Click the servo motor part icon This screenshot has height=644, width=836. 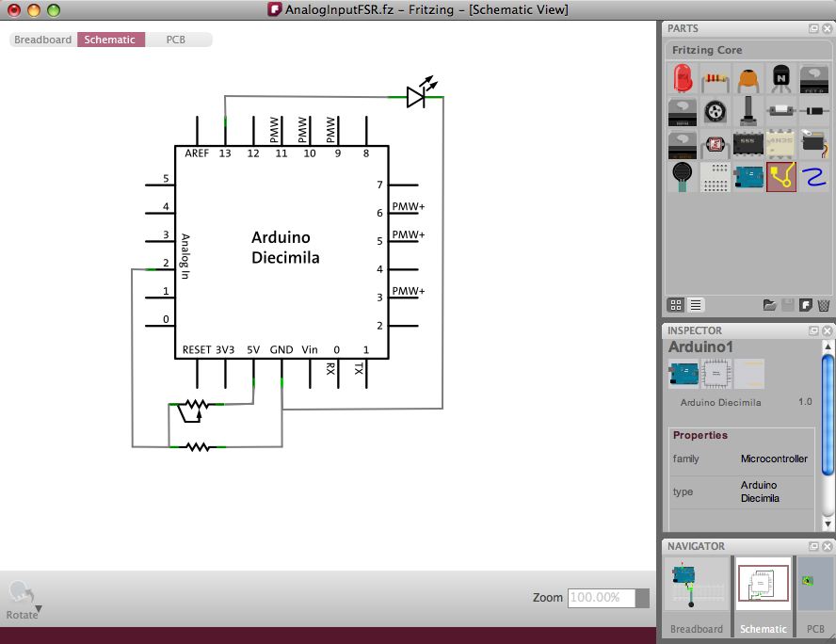click(812, 144)
